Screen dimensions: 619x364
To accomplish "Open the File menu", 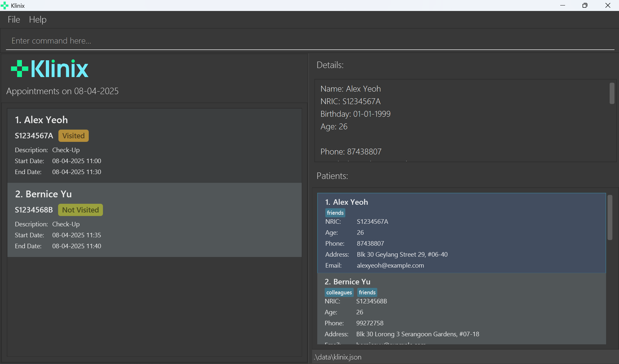I will (14, 20).
